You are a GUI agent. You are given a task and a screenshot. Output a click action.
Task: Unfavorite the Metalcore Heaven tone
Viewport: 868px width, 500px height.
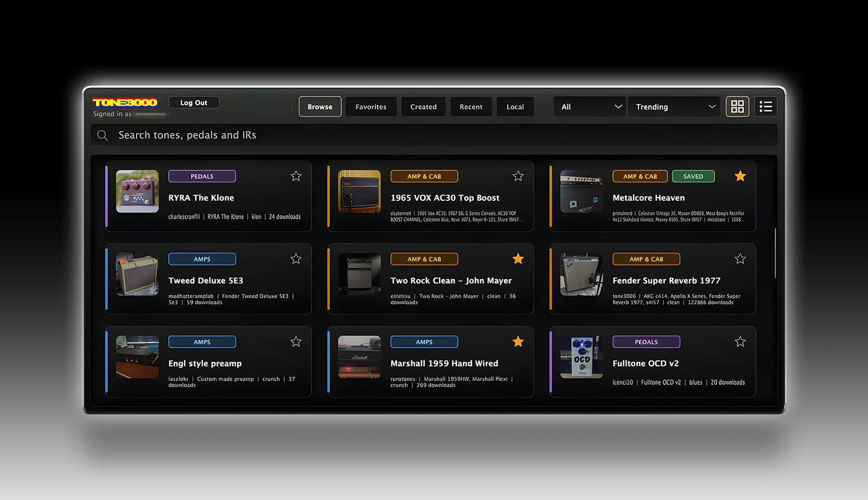(740, 176)
